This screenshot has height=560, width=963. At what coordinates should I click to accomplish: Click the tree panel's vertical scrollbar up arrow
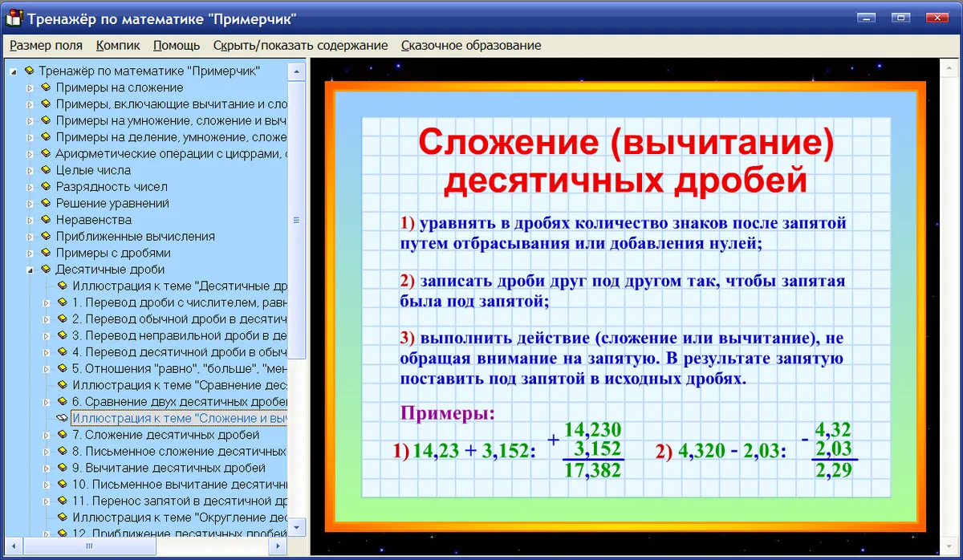(297, 71)
